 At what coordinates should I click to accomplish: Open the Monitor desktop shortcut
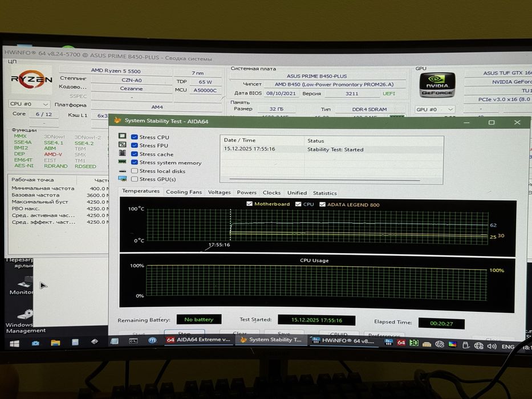(21, 286)
